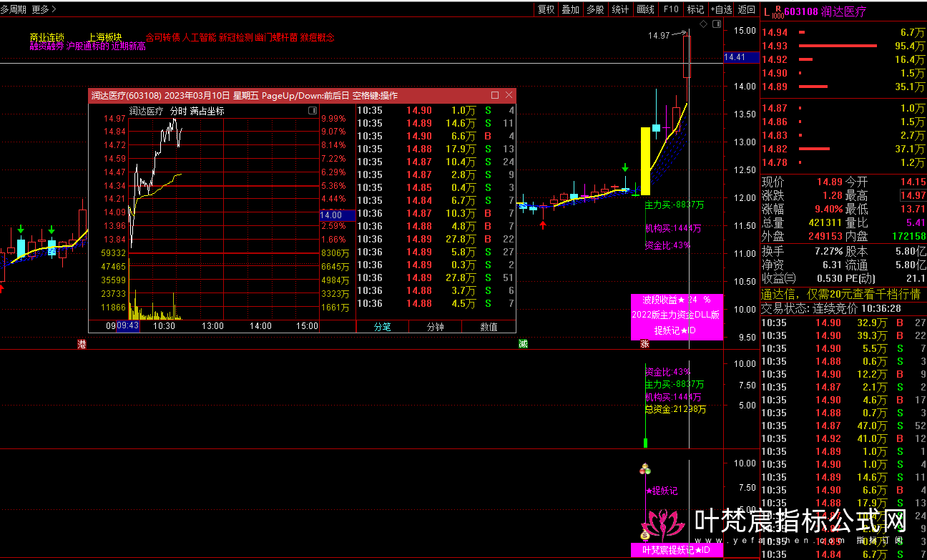The image size is (927, 560).
Task: Open the 上海板块 sector tag
Action: [x=105, y=37]
